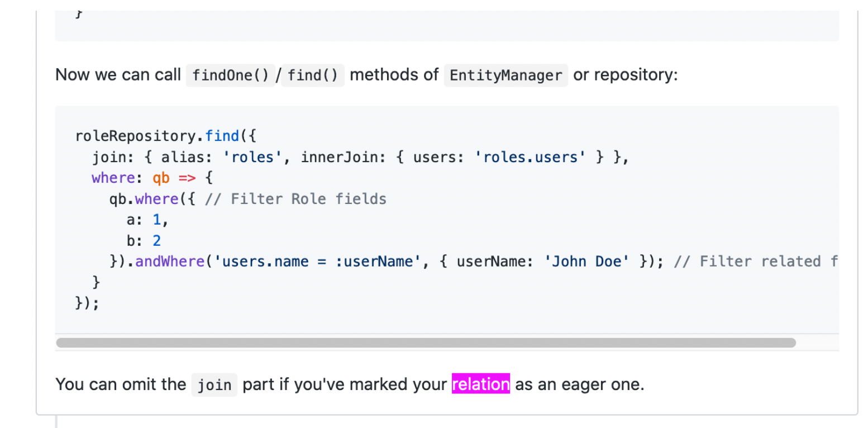Image resolution: width=868 pixels, height=428 pixels.
Task: Click the orange "qb" arrow function parameter
Action: click(161, 178)
